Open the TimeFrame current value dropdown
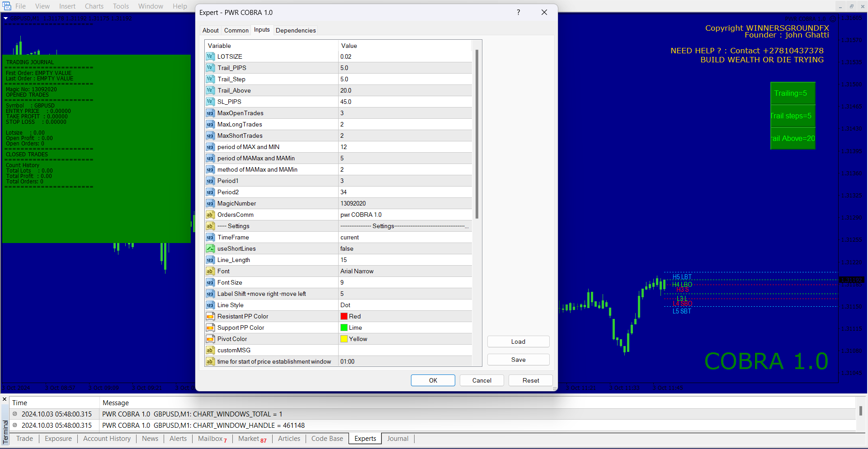Image resolution: width=868 pixels, height=449 pixels. pos(405,237)
